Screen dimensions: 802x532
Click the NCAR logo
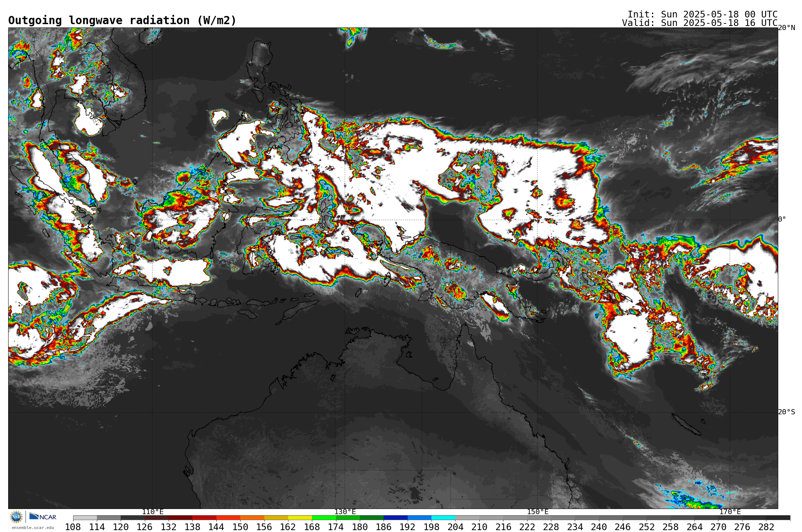tap(43, 516)
